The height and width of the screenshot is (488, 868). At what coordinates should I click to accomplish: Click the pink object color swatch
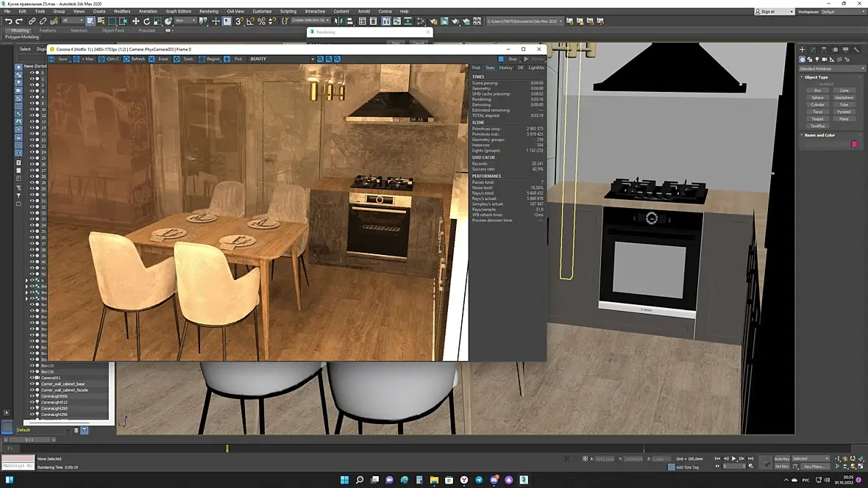pyautogui.click(x=854, y=144)
